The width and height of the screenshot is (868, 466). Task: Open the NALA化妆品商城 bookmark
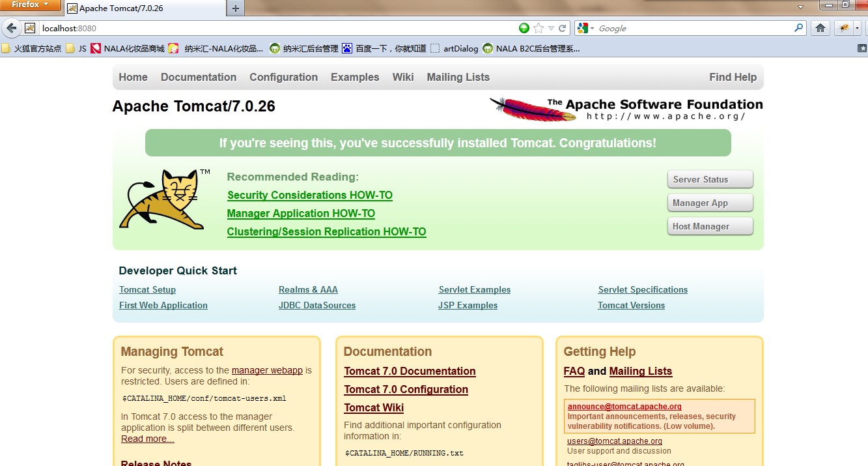click(128, 48)
